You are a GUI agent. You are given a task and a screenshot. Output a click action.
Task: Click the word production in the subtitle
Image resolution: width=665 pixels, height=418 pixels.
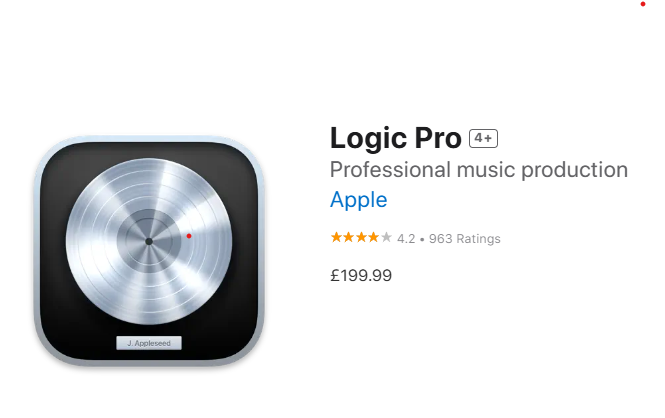click(x=574, y=170)
